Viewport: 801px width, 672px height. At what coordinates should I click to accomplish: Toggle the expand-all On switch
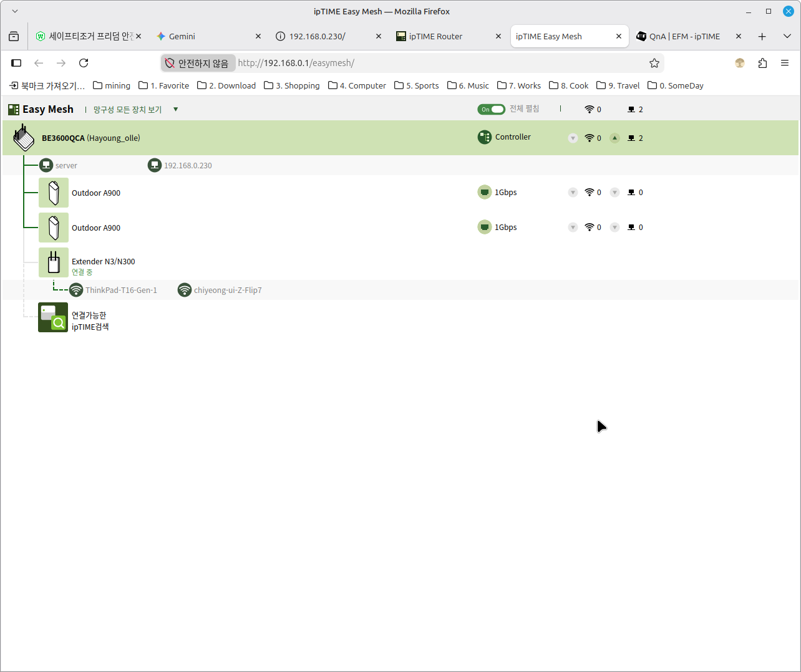492,109
